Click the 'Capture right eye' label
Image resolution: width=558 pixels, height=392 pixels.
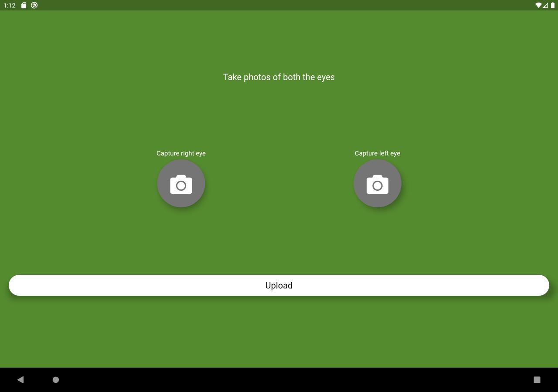181,153
